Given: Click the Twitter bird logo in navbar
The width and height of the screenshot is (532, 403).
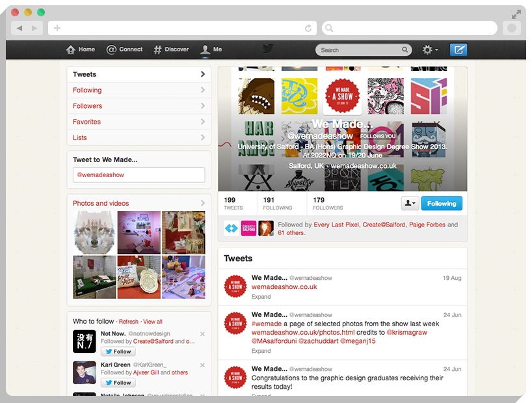Looking at the screenshot, I should pos(267,49).
